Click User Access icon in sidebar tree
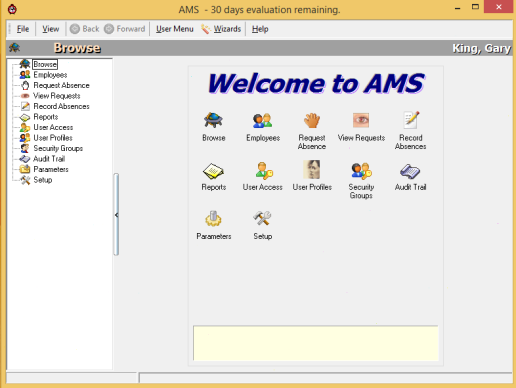The width and height of the screenshot is (516, 388). 25,127
